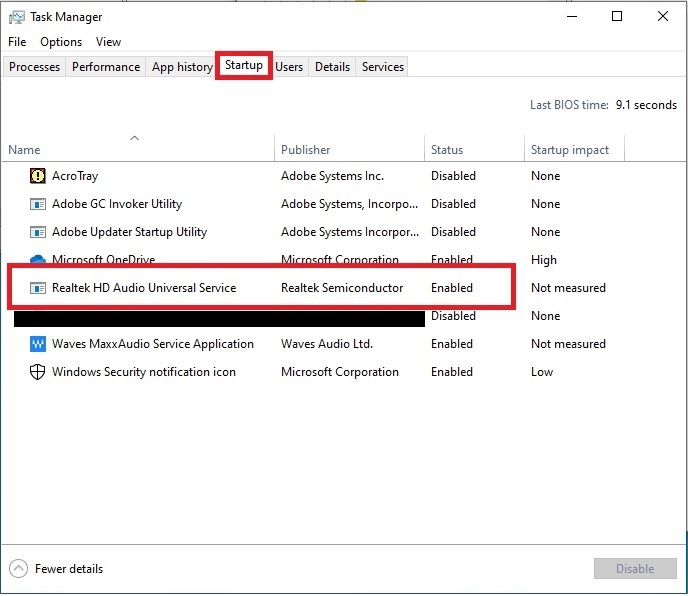Image resolution: width=688 pixels, height=596 pixels.
Task: Click the High startup impact value
Action: [544, 260]
